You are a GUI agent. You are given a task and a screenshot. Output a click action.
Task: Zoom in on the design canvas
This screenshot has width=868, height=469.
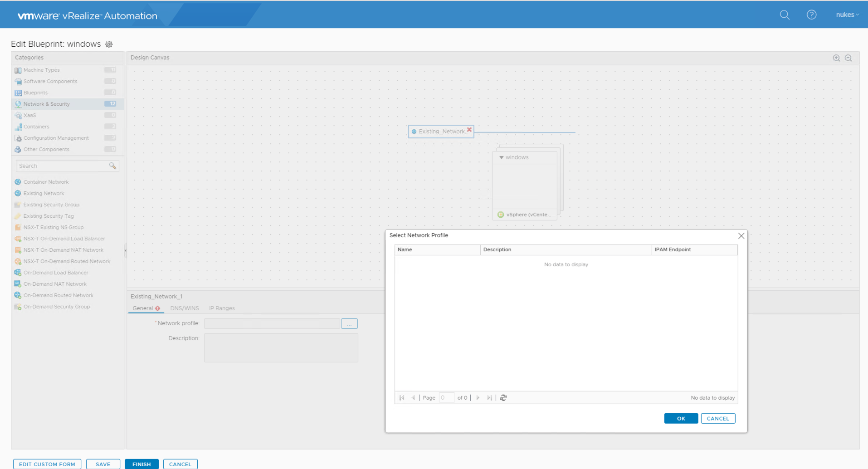[x=836, y=58]
